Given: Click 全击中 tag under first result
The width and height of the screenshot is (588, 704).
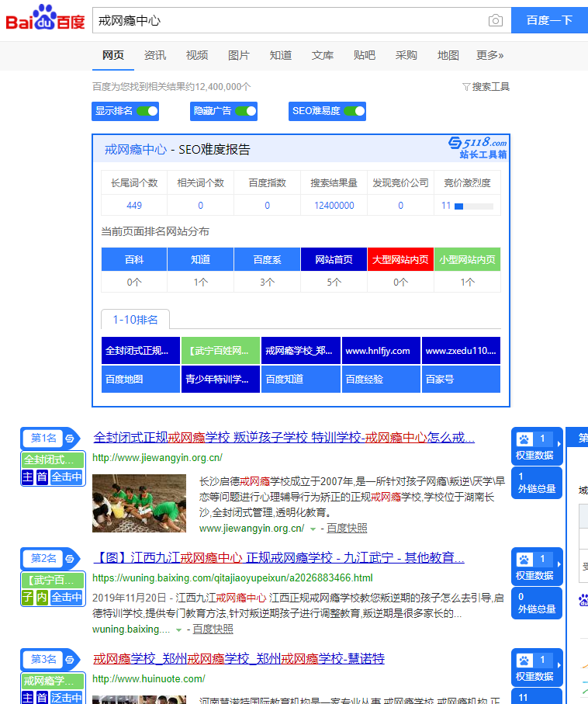Looking at the screenshot, I should click(67, 477).
